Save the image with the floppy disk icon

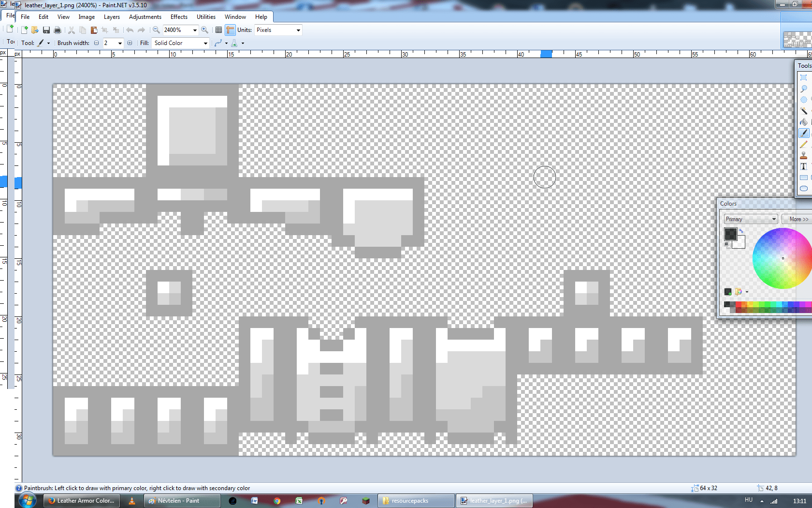(46, 30)
